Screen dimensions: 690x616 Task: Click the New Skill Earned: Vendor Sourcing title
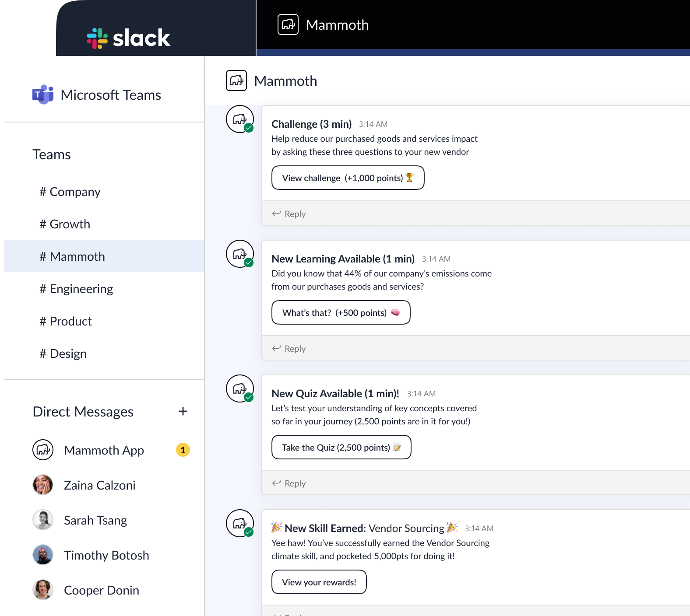(x=365, y=528)
